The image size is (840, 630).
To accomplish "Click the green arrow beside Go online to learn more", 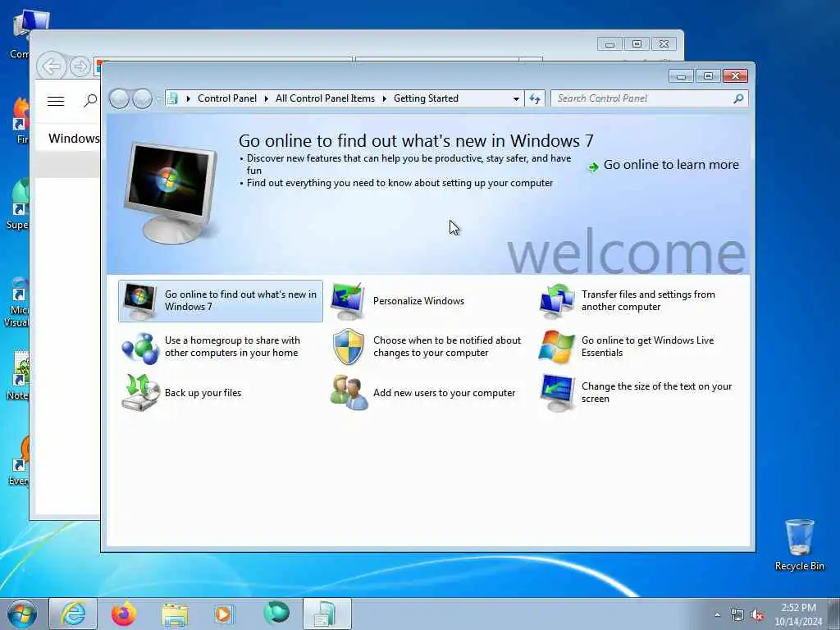I will (593, 167).
